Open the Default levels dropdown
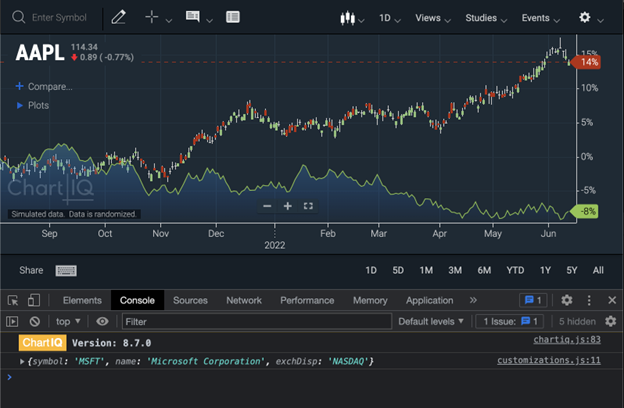 pyautogui.click(x=431, y=321)
